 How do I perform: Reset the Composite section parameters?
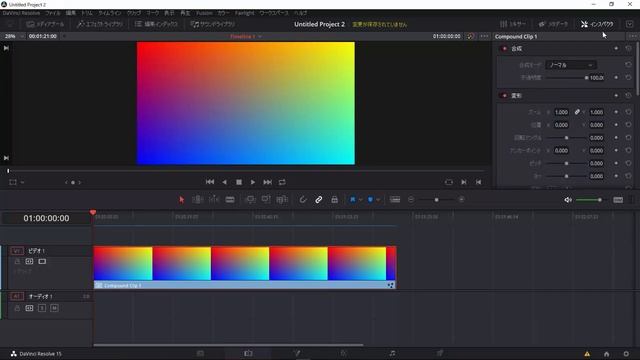click(x=629, y=49)
